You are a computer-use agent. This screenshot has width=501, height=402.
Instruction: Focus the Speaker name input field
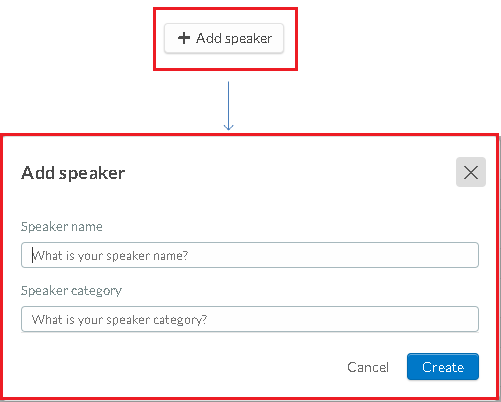pyautogui.click(x=250, y=255)
